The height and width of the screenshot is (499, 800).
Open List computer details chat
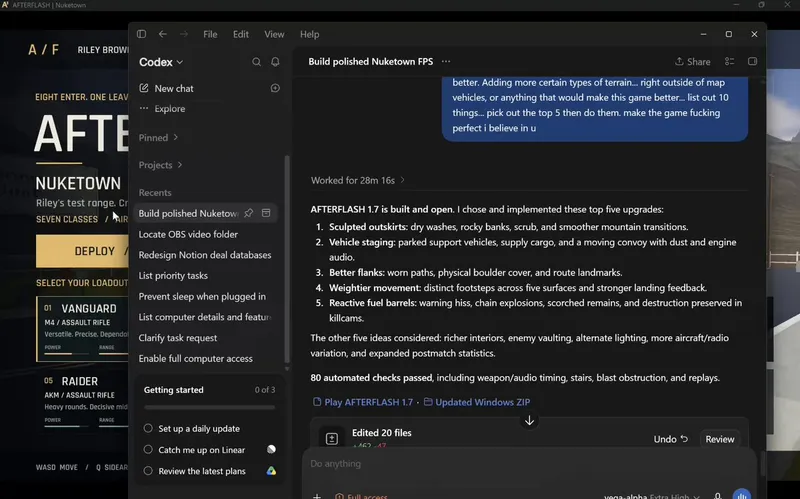tap(207, 317)
